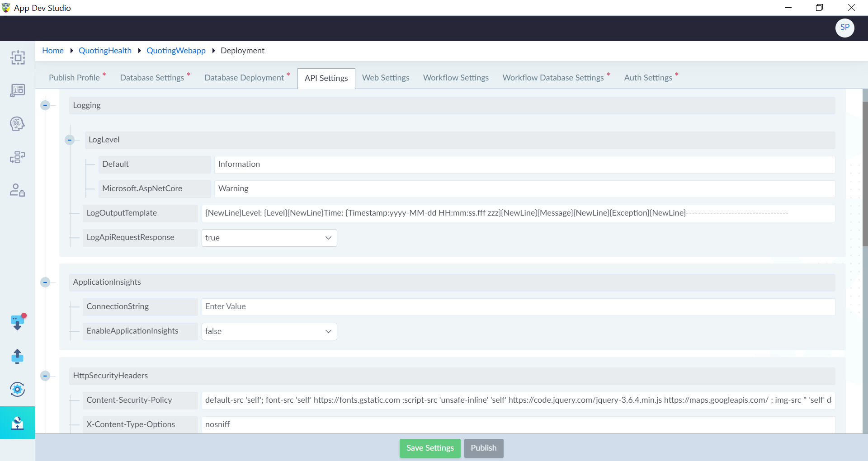The width and height of the screenshot is (868, 461).
Task: Open the LogApiRequestResponse dropdown
Action: 269,238
